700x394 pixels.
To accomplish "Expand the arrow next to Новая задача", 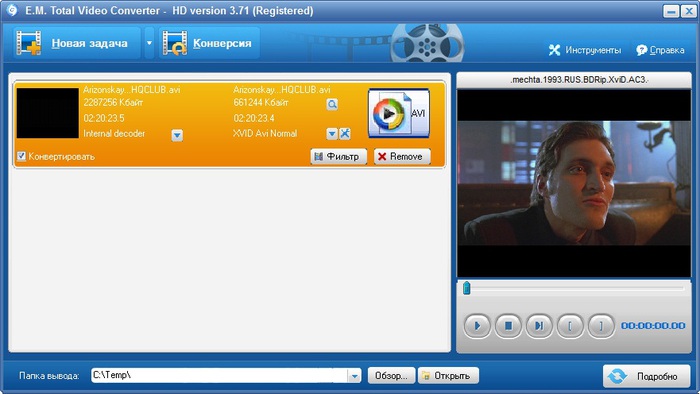I will point(149,43).
